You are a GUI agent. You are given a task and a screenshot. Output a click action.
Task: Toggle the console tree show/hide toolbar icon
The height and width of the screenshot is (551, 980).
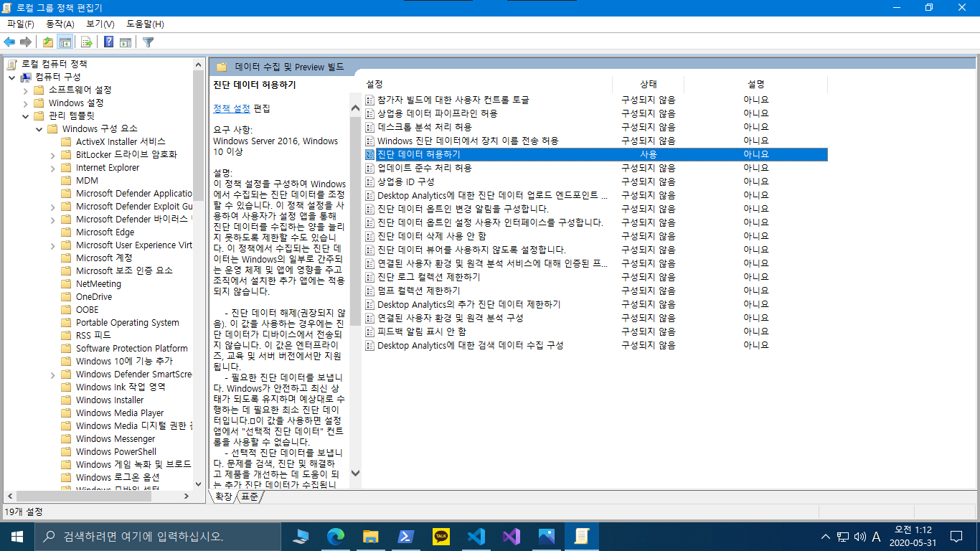(x=65, y=42)
